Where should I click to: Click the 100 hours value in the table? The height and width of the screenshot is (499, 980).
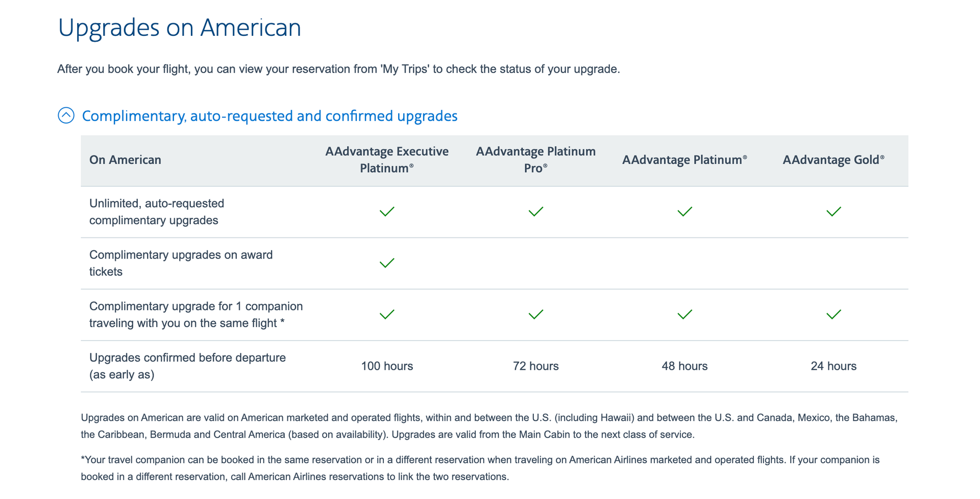pyautogui.click(x=387, y=366)
